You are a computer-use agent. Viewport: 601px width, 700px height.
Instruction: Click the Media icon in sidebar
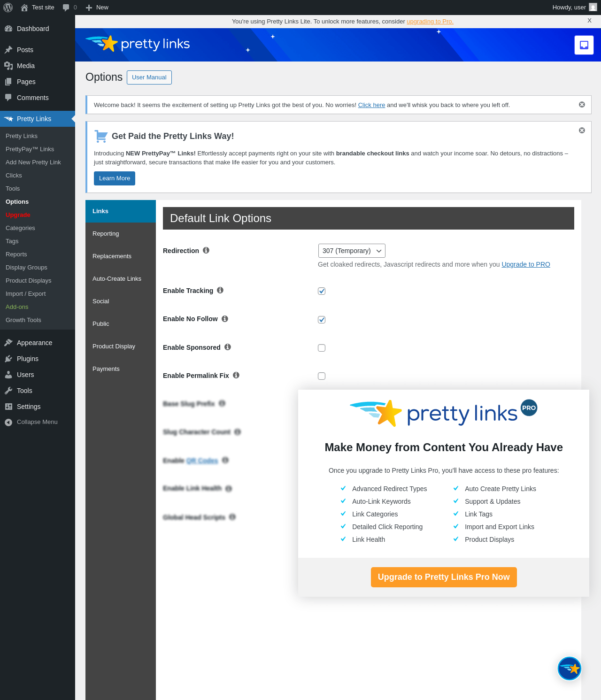coord(8,66)
